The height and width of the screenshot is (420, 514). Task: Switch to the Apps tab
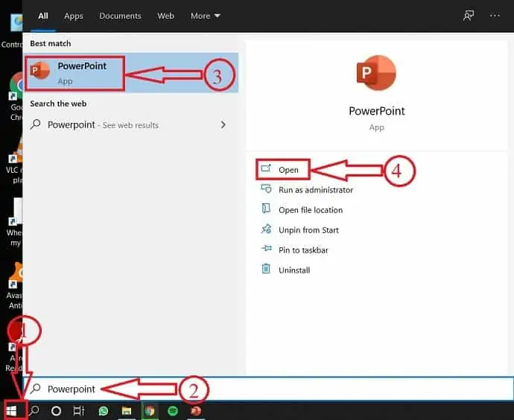coord(74,16)
